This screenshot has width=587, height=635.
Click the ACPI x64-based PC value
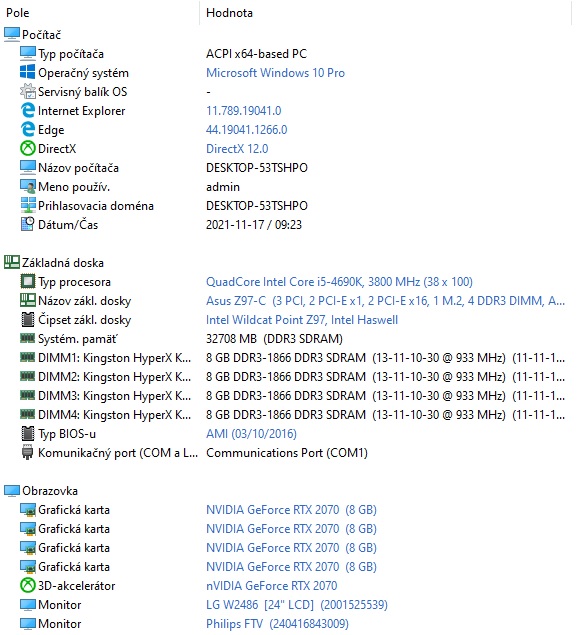[x=256, y=54]
